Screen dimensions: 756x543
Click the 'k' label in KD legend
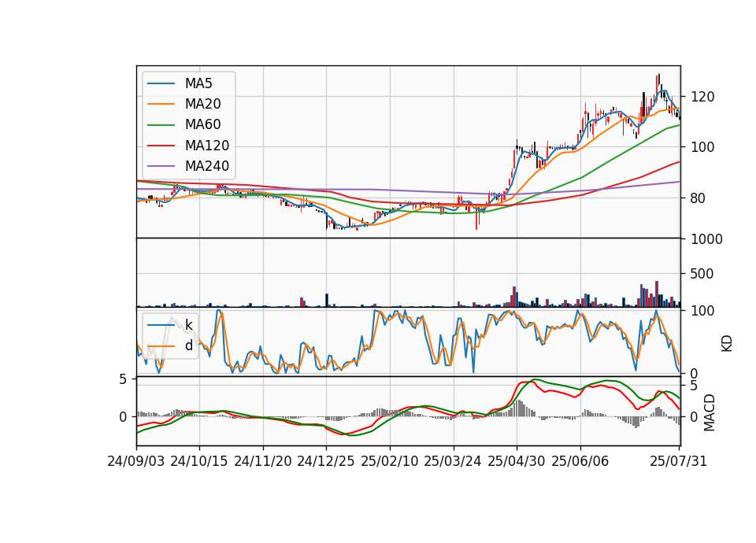point(189,325)
